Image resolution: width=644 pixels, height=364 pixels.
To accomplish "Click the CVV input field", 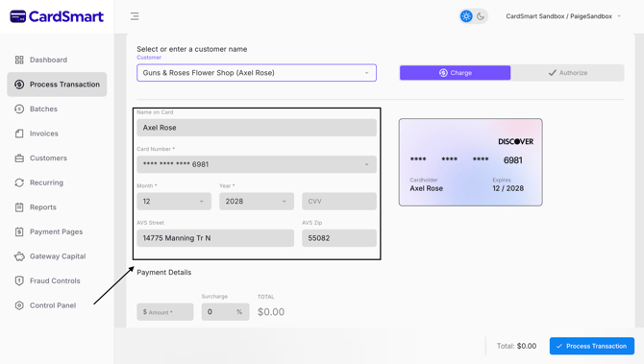I will pyautogui.click(x=339, y=202).
